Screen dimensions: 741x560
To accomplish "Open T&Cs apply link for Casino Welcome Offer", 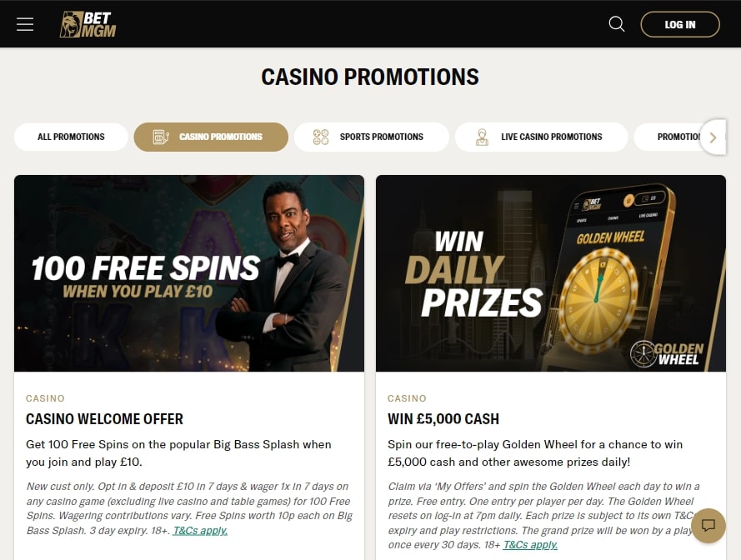I will [x=200, y=530].
